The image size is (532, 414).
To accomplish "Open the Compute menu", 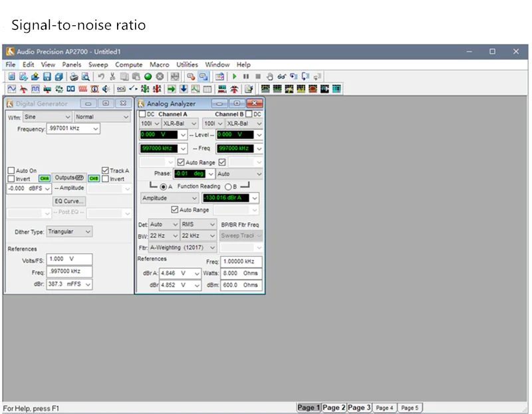I will click(x=128, y=65).
